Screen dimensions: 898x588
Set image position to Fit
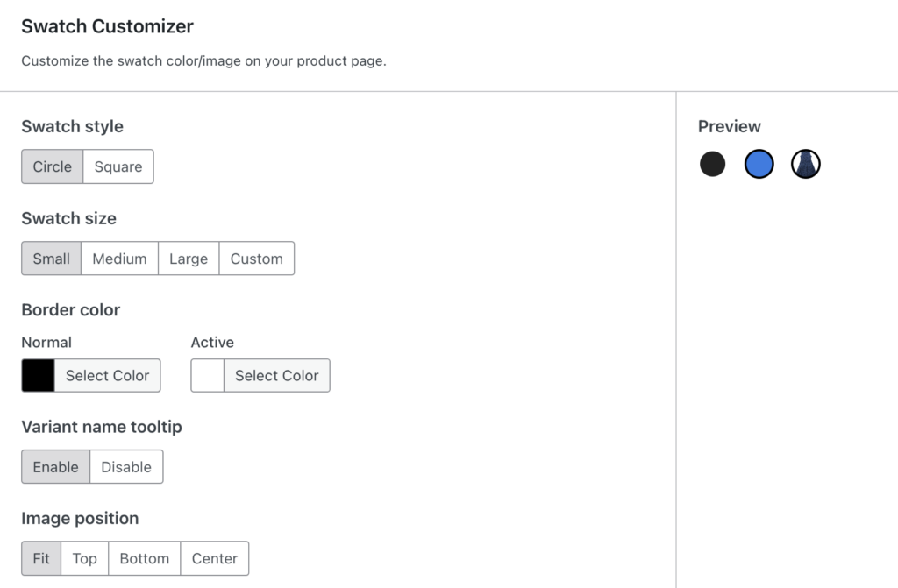click(41, 558)
